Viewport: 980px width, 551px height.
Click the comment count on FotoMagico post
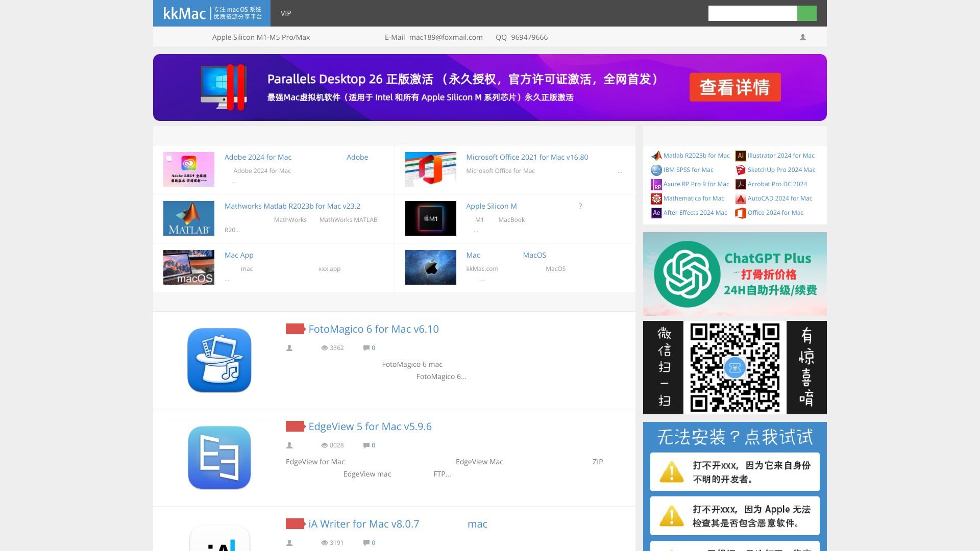coord(373,348)
